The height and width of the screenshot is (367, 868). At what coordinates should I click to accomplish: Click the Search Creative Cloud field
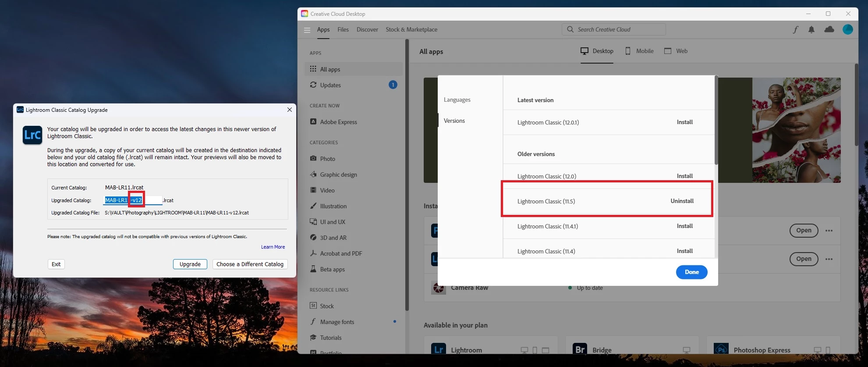(x=613, y=29)
